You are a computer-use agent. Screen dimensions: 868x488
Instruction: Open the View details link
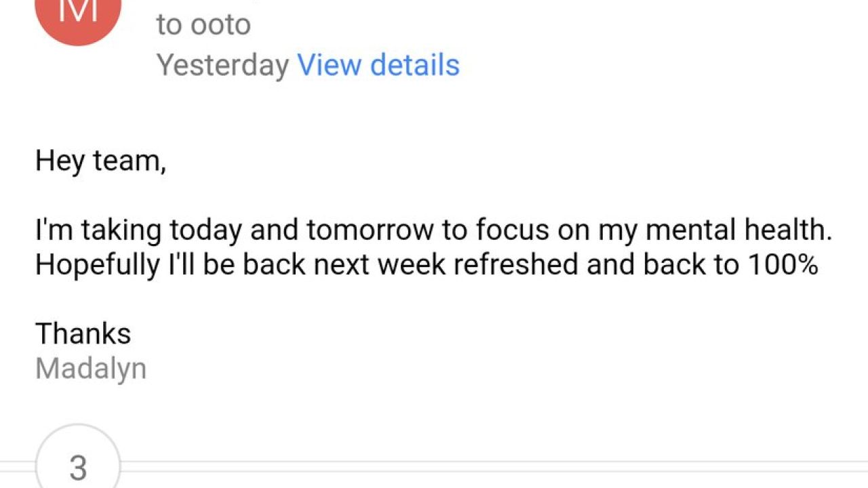tap(378, 65)
